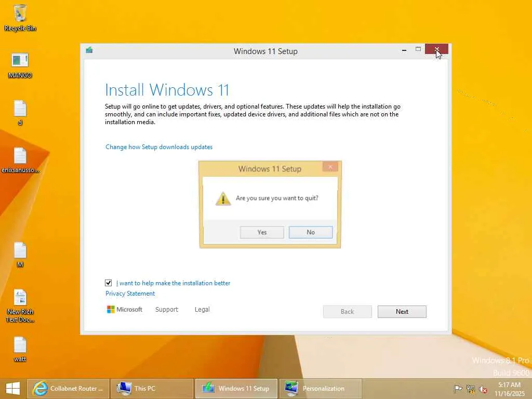This screenshot has height=399, width=532.
Task: Confirm quitting by clicking Yes
Action: (x=262, y=232)
